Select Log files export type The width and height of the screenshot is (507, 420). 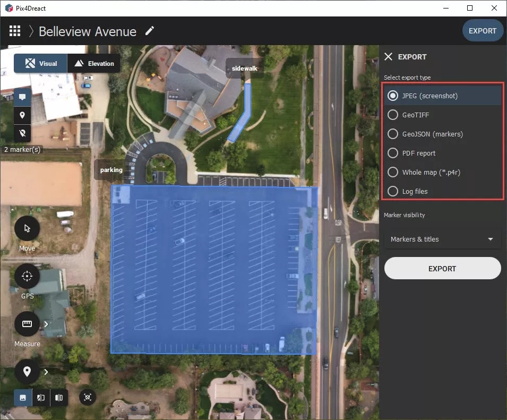click(443, 191)
